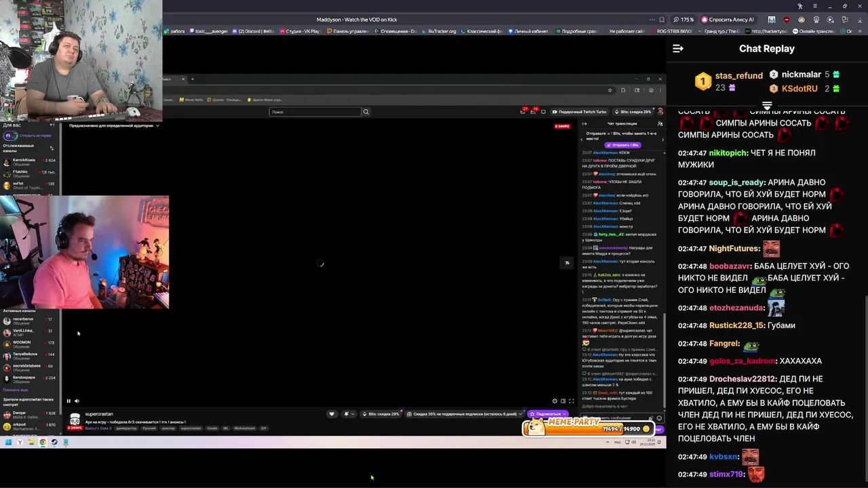The height and width of the screenshot is (488, 868).
Task: Open orkpod recommended channel
Action: coord(29,426)
